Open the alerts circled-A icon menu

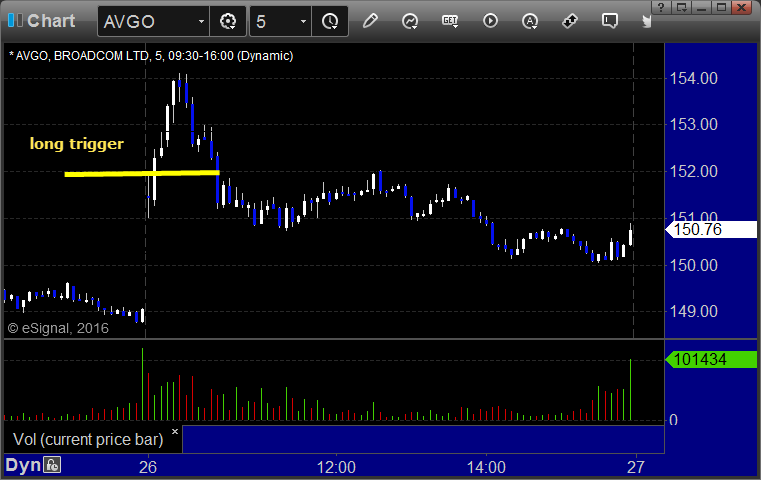click(x=529, y=21)
